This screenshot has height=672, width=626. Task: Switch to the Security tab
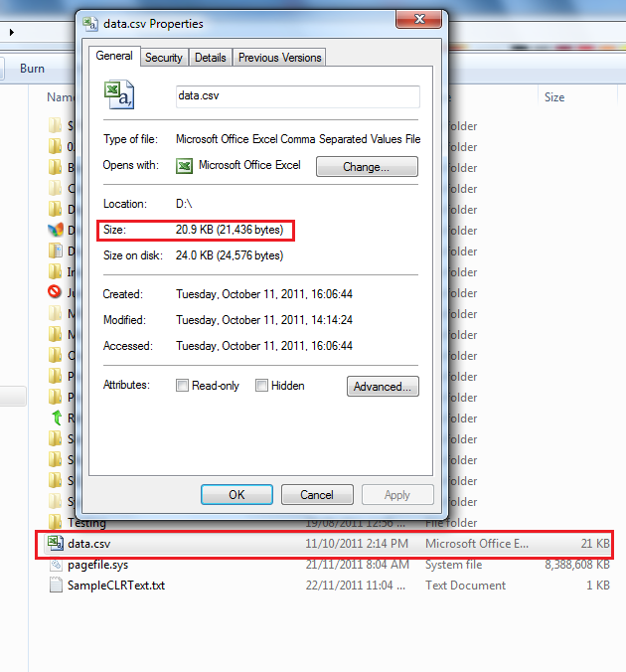pos(164,58)
